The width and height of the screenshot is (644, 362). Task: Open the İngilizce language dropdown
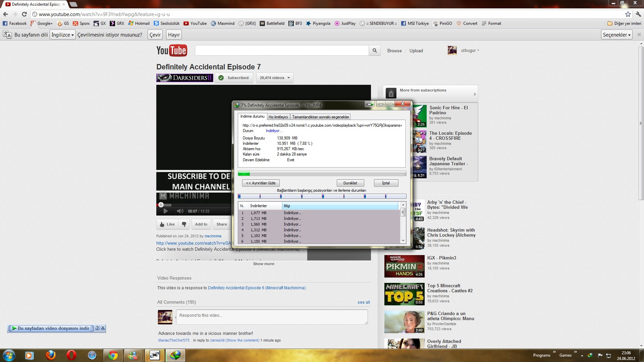coord(62,35)
